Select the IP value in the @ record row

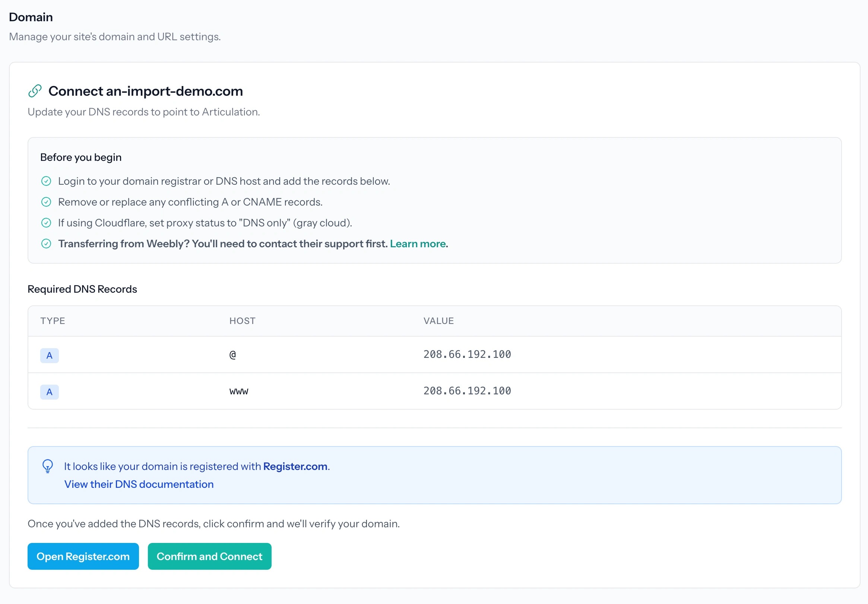tap(467, 355)
